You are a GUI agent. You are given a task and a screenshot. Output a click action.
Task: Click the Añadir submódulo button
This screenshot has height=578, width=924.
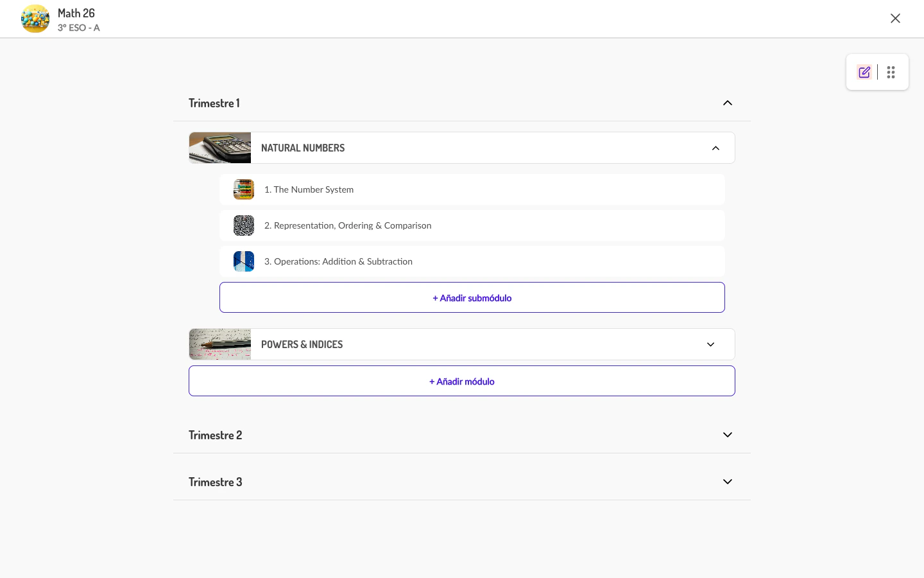[472, 297]
